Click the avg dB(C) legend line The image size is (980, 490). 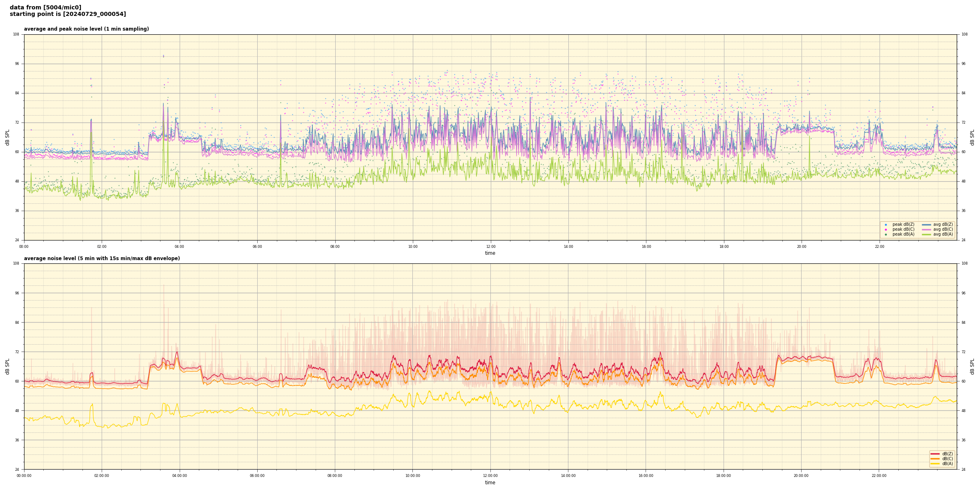pyautogui.click(x=927, y=229)
